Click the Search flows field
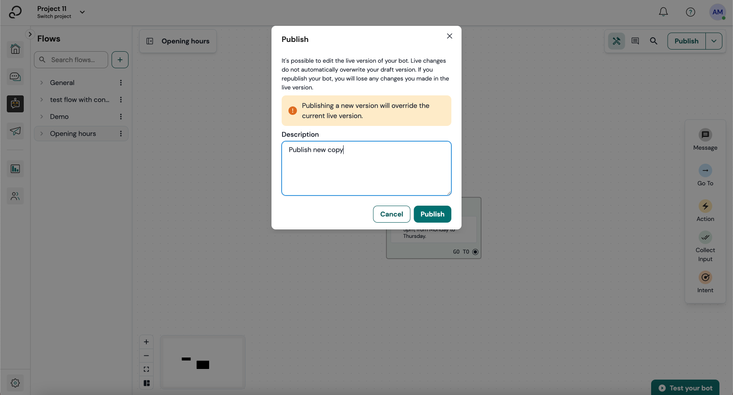Viewport: 733px width, 395px height. tap(71, 60)
